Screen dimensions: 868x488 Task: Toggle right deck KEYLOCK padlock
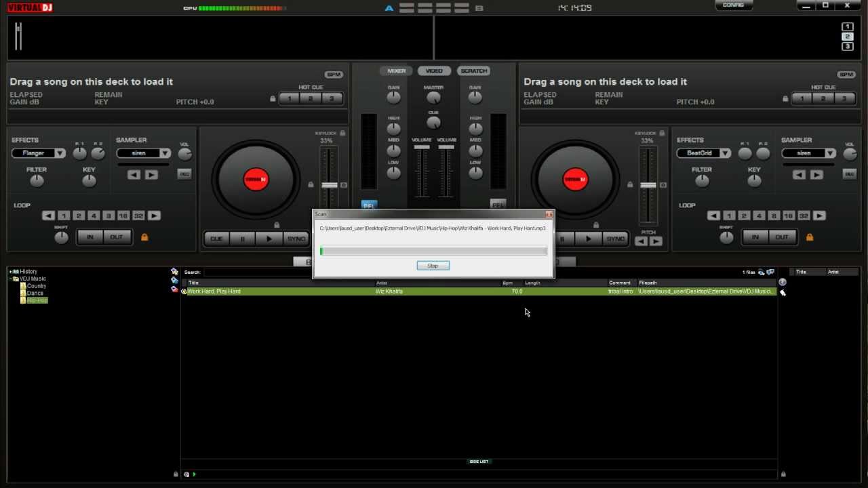tap(662, 134)
